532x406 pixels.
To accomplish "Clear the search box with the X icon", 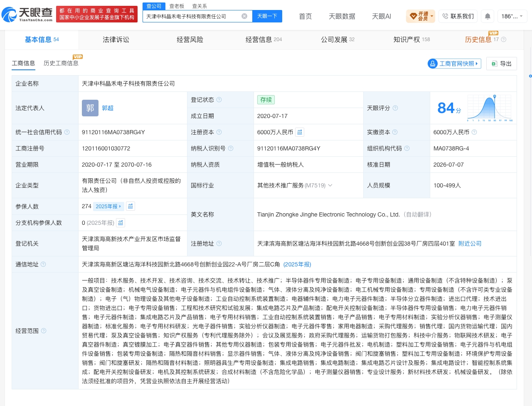I will (x=244, y=16).
